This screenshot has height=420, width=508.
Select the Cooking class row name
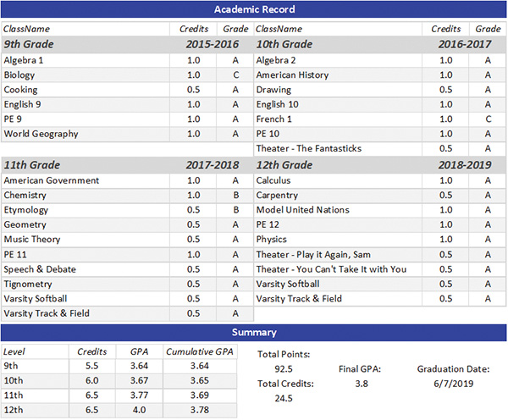click(x=20, y=90)
